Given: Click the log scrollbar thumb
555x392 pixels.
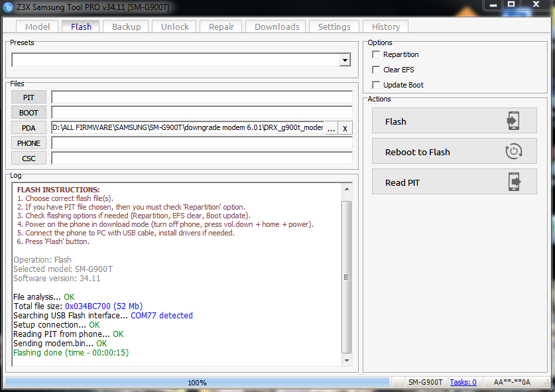Looking at the screenshot, I should [347, 277].
